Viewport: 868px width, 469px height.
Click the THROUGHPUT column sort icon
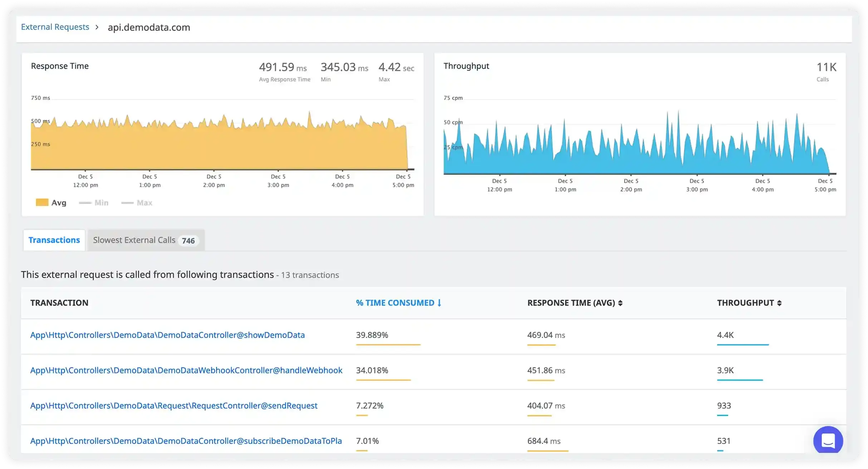780,303
